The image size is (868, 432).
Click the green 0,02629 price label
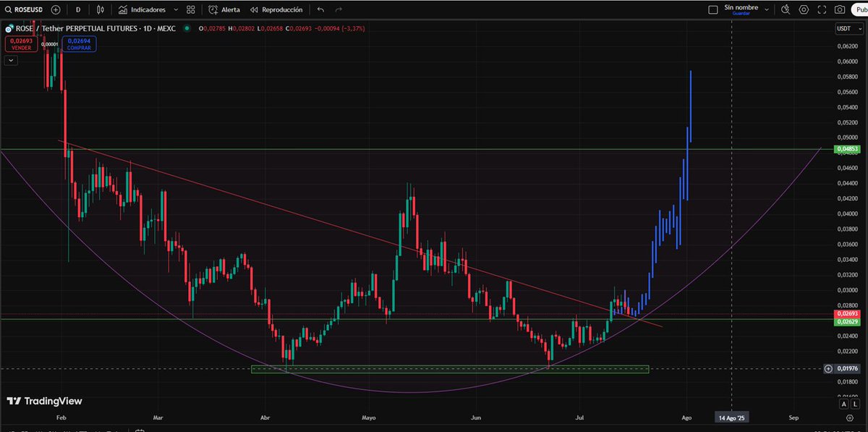tap(846, 321)
